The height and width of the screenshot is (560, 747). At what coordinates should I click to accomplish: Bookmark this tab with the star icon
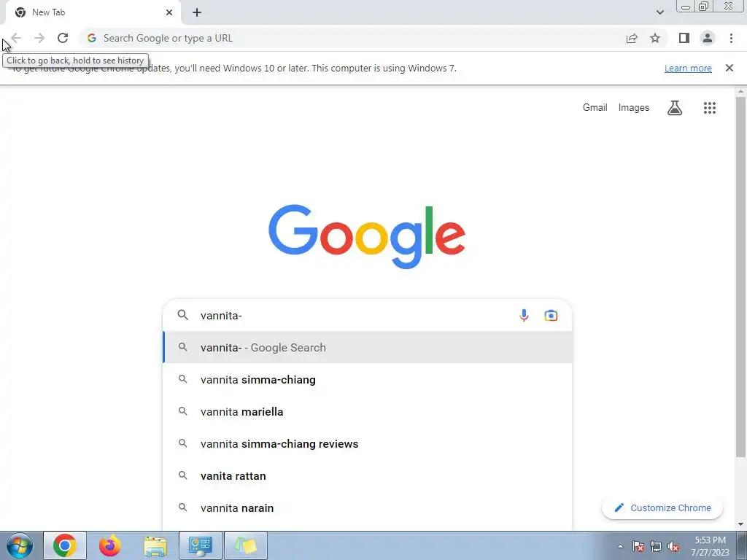[x=655, y=38]
